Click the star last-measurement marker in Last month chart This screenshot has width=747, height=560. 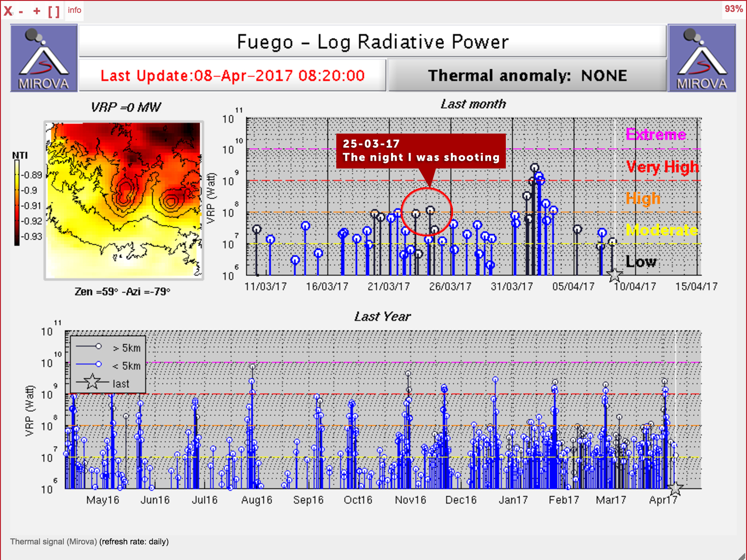615,275
